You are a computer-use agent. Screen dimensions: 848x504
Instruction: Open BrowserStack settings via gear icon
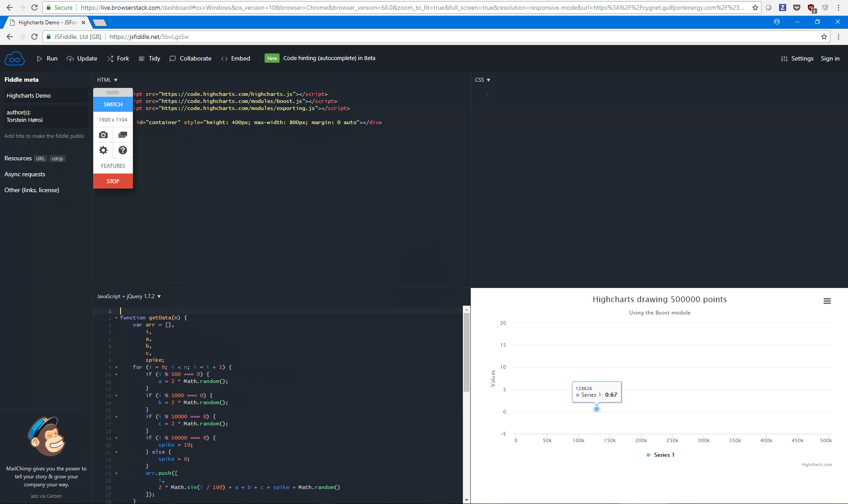tap(103, 150)
